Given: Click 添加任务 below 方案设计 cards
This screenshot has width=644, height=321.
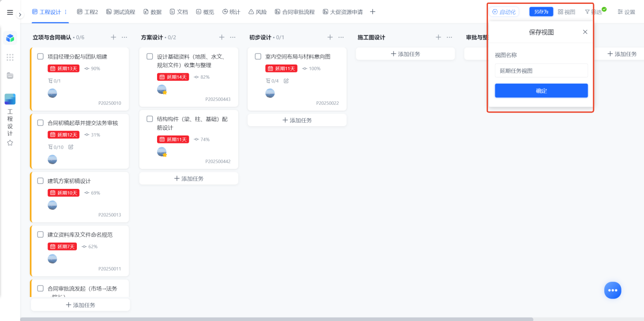Looking at the screenshot, I should [x=189, y=179].
